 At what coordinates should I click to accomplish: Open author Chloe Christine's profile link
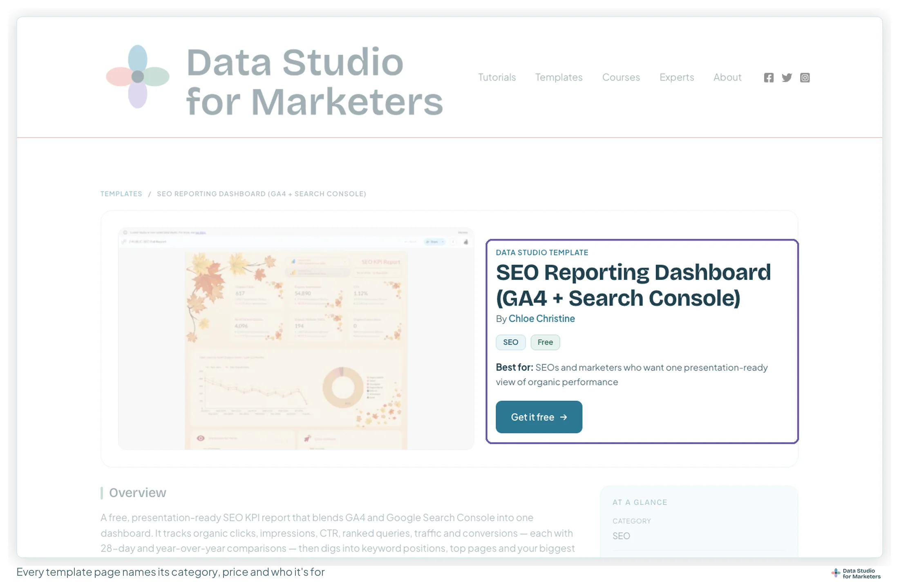[x=541, y=319]
